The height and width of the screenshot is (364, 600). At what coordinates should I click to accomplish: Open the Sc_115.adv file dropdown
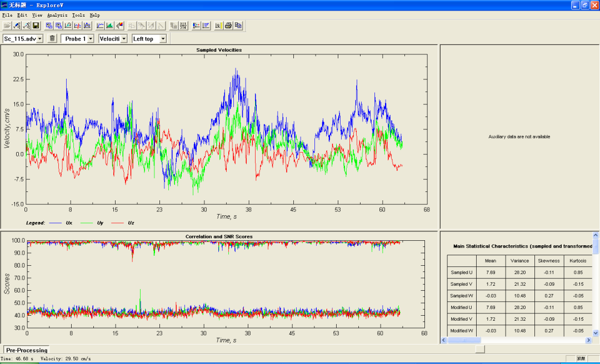22,38
